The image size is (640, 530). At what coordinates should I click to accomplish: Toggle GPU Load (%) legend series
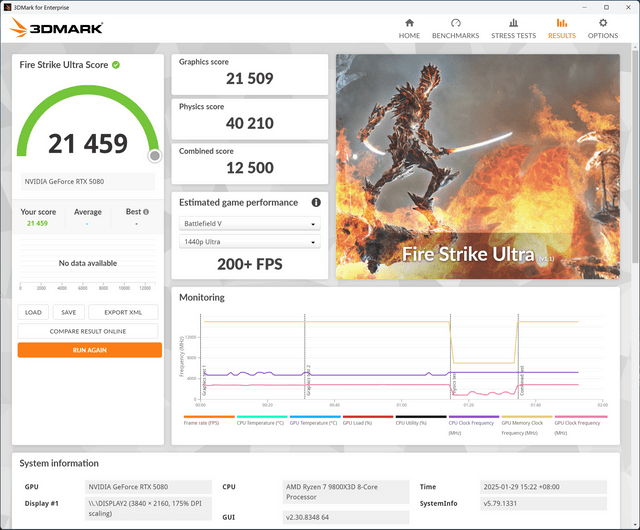368,421
